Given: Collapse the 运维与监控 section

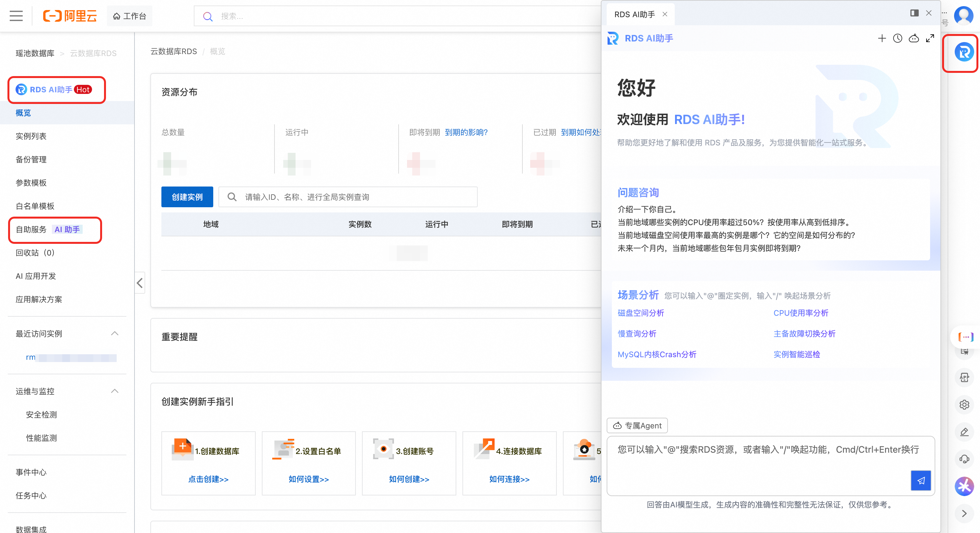Looking at the screenshot, I should [115, 391].
